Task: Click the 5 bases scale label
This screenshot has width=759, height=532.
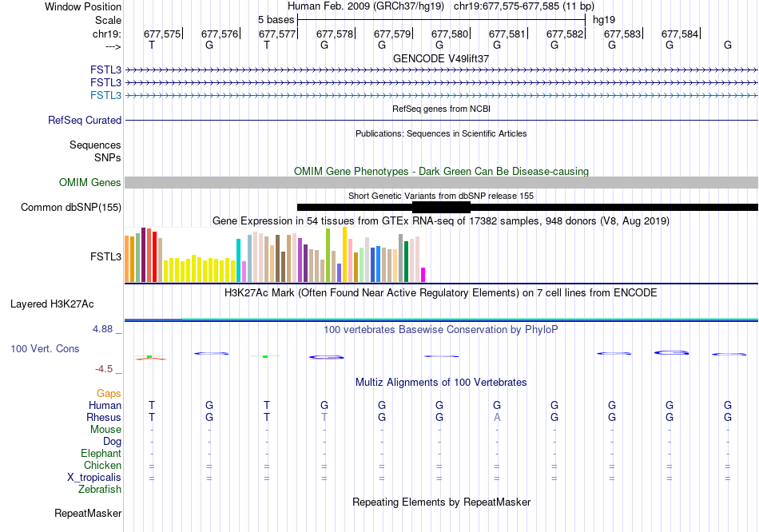Action: click(x=276, y=20)
